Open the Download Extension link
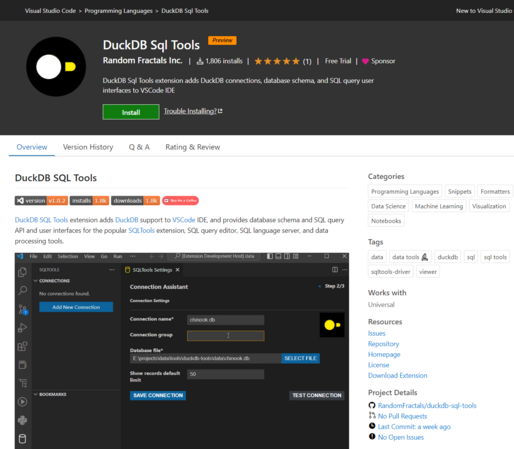Image resolution: width=514 pixels, height=449 pixels. coord(398,375)
